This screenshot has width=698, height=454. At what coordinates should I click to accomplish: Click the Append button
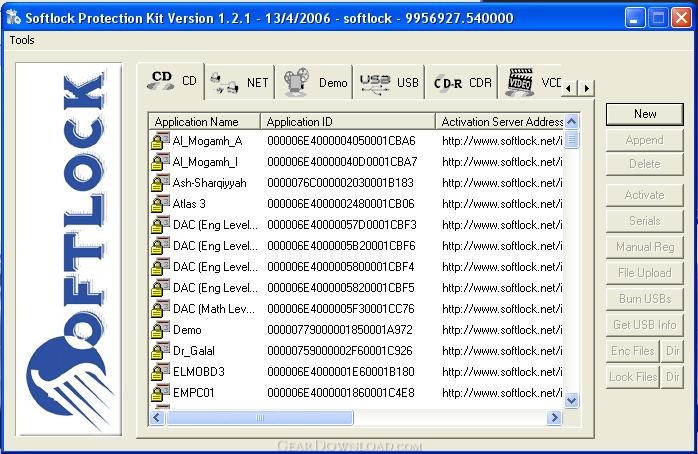tap(645, 140)
